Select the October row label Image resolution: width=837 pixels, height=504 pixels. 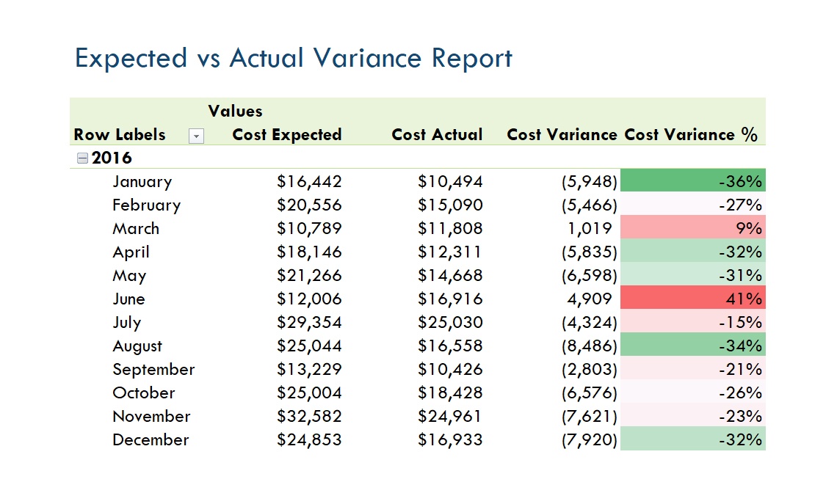click(144, 392)
